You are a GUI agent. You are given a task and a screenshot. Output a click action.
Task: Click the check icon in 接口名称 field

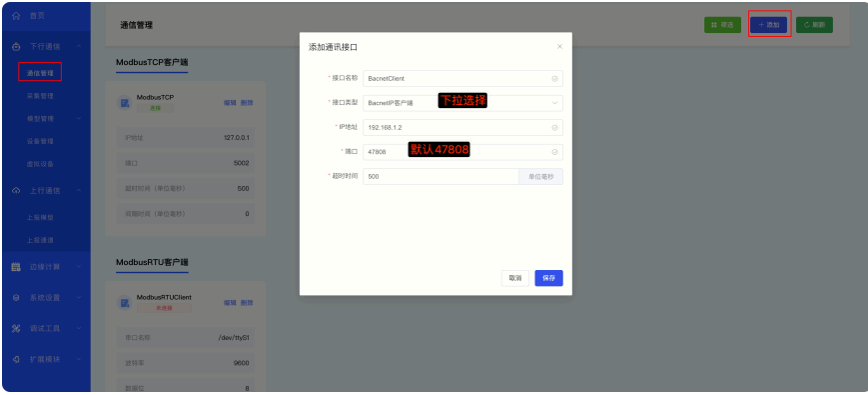click(554, 79)
